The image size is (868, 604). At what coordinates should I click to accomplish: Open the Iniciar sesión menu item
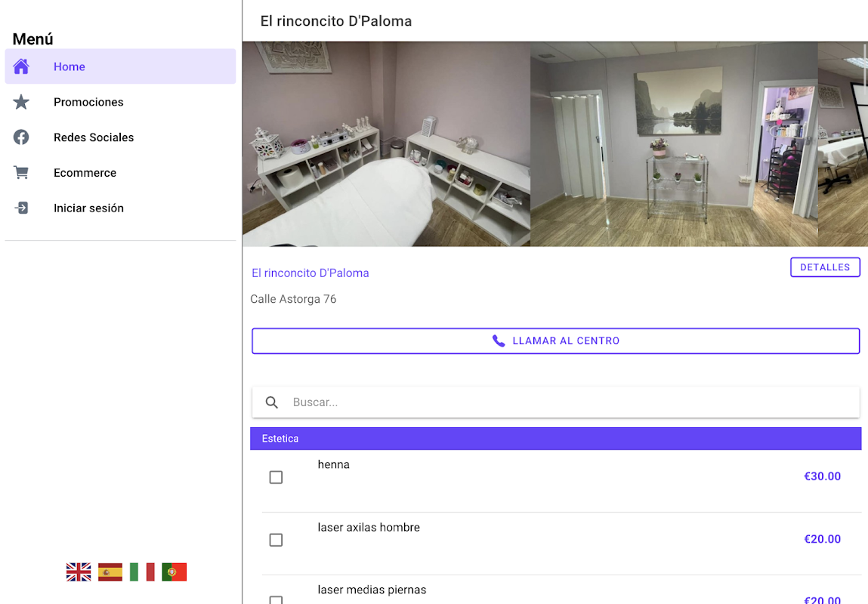pos(120,208)
